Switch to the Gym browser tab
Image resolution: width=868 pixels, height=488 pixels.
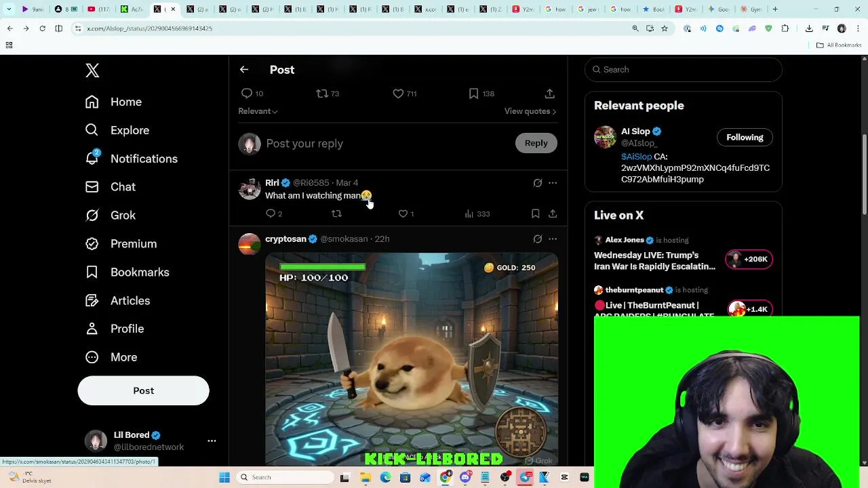click(751, 9)
